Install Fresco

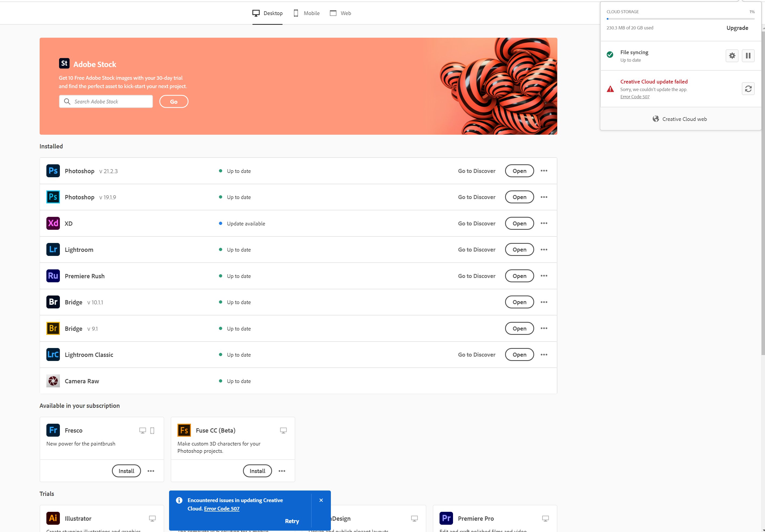(x=126, y=471)
